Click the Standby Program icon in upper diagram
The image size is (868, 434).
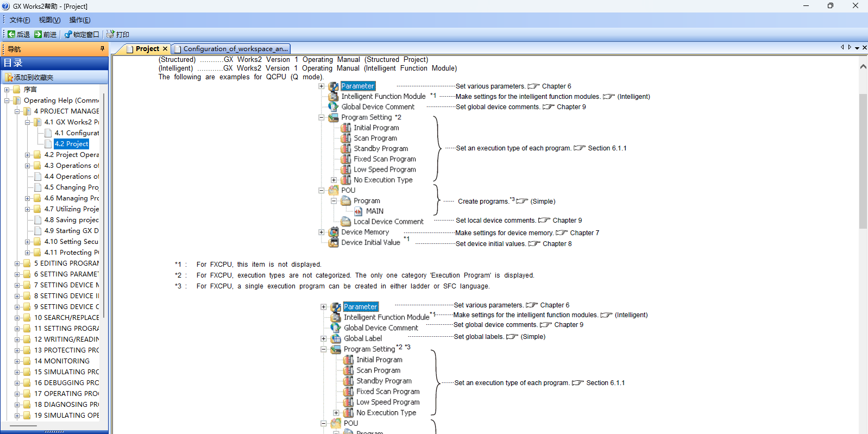pyautogui.click(x=345, y=148)
